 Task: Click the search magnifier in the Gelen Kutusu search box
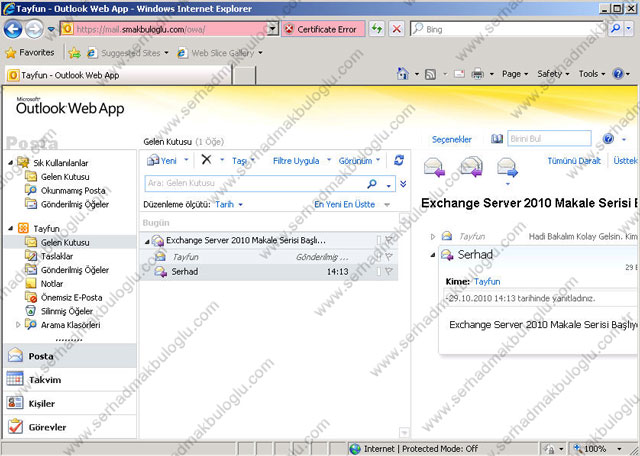[x=372, y=184]
